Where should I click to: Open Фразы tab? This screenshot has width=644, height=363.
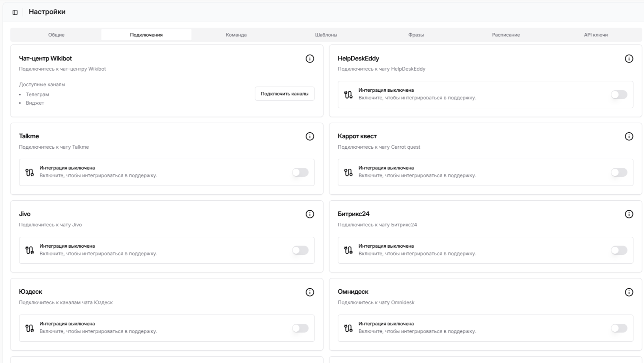(416, 35)
